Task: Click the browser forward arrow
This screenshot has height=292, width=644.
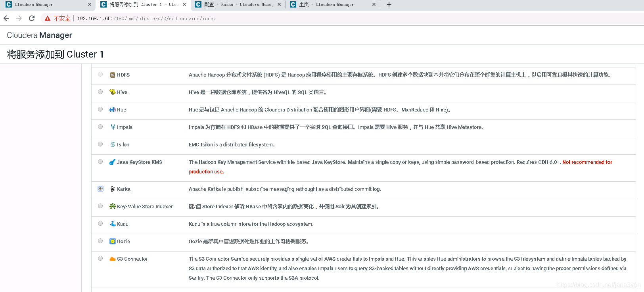Action: 19,18
